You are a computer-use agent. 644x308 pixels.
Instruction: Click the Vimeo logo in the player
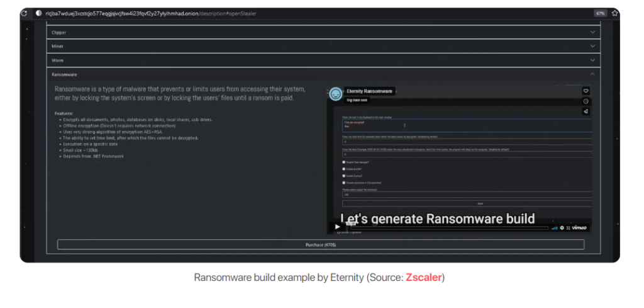click(579, 228)
